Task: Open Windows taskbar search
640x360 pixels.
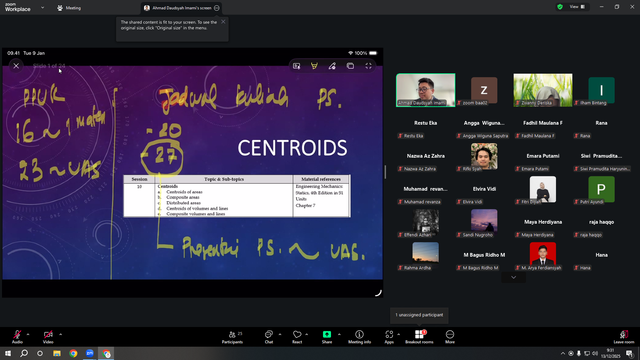Action: click(24, 353)
